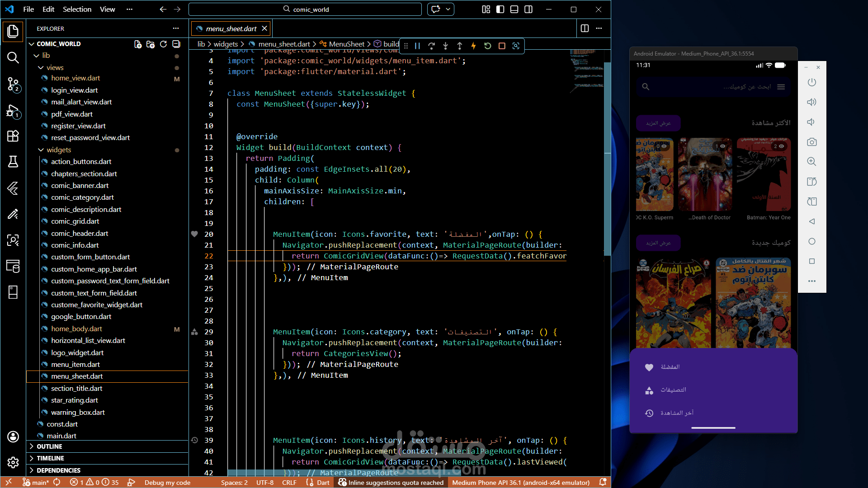
Task: Expand the TIMELINE section
Action: [50, 458]
